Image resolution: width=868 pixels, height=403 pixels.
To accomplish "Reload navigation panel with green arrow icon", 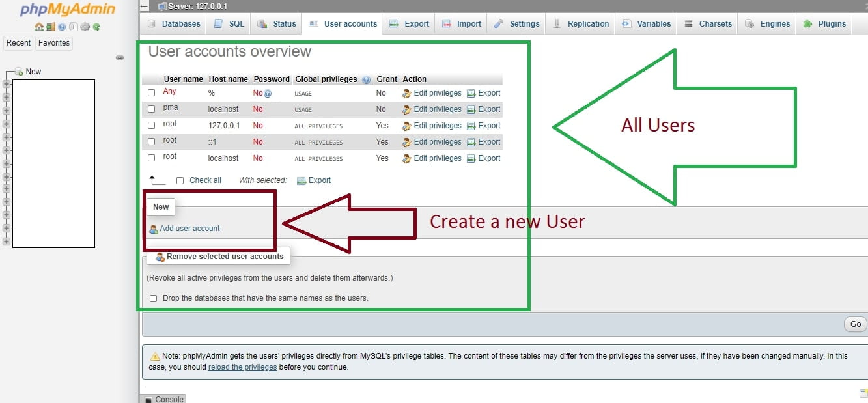I will point(96,27).
